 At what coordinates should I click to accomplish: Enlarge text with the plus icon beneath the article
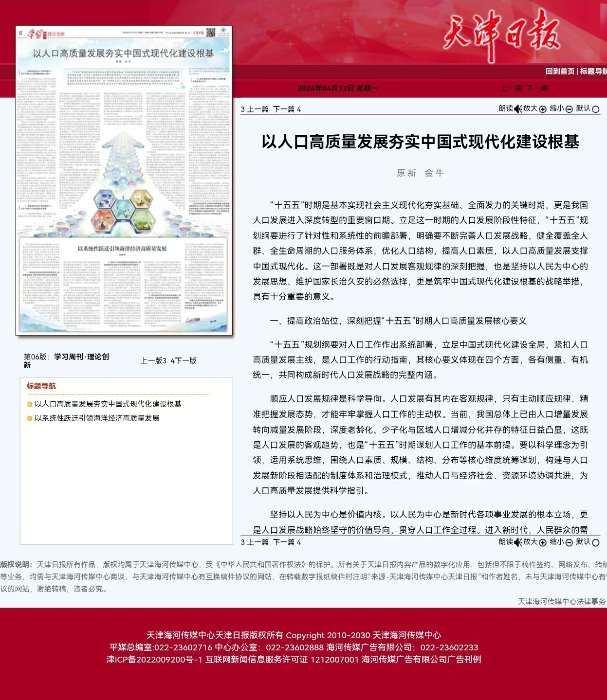[x=542, y=542]
